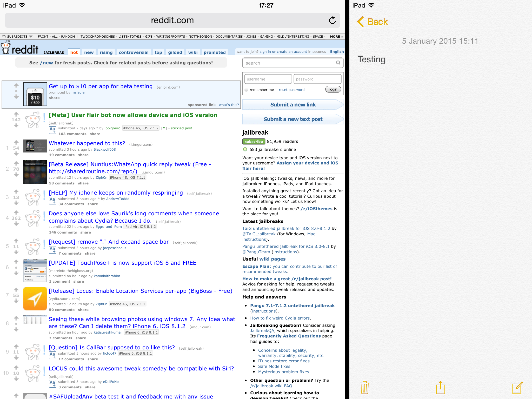Open the wiki tab
Image resolution: width=532 pixels, height=399 pixels.
(192, 52)
